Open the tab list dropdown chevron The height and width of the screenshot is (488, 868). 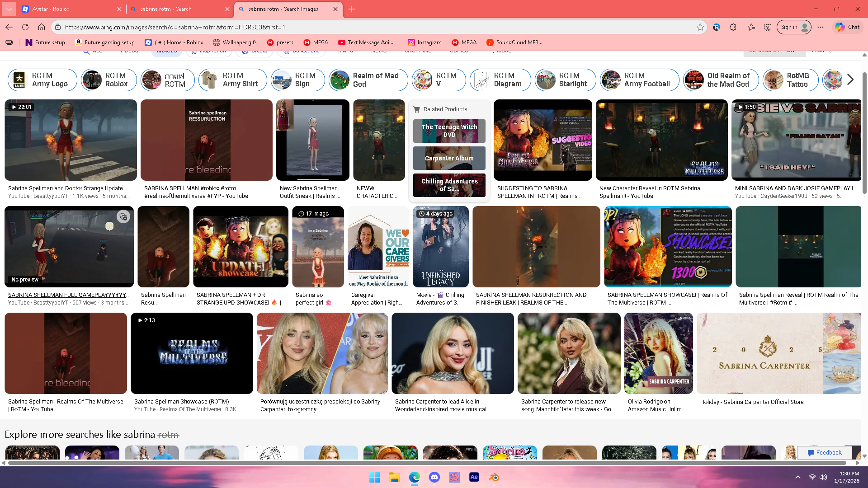(9, 9)
